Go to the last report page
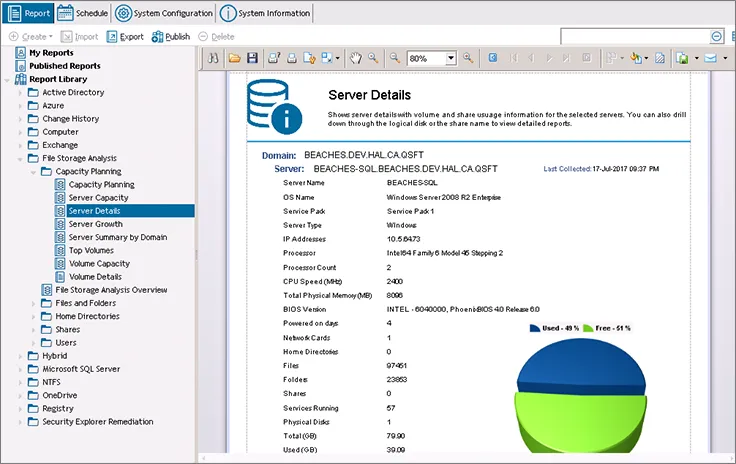 567,58
